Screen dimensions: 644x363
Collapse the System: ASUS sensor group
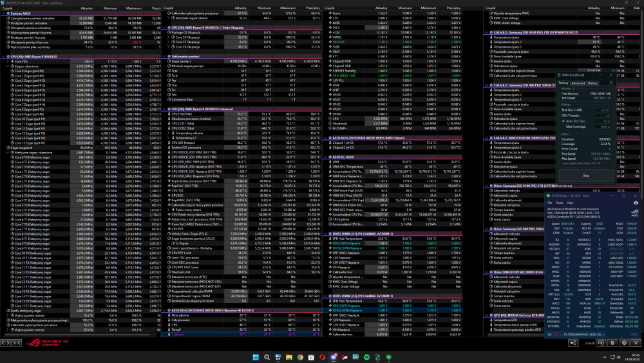click(3, 13)
